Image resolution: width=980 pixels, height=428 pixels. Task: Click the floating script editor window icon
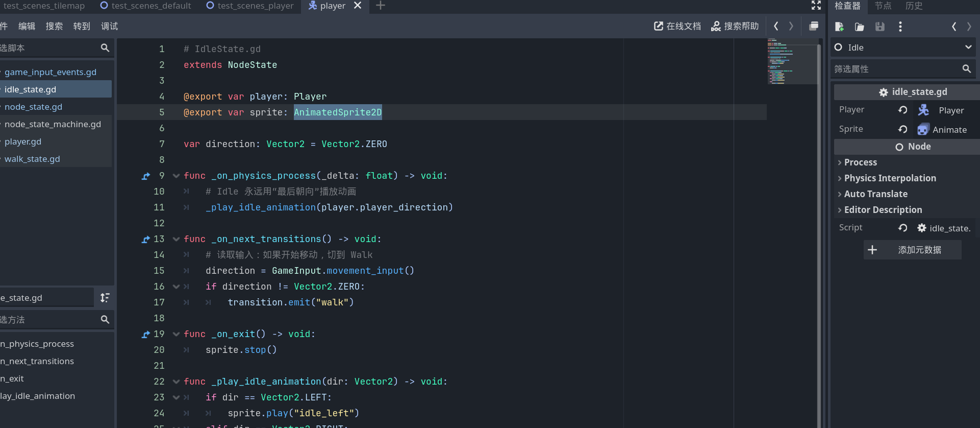[x=814, y=26]
